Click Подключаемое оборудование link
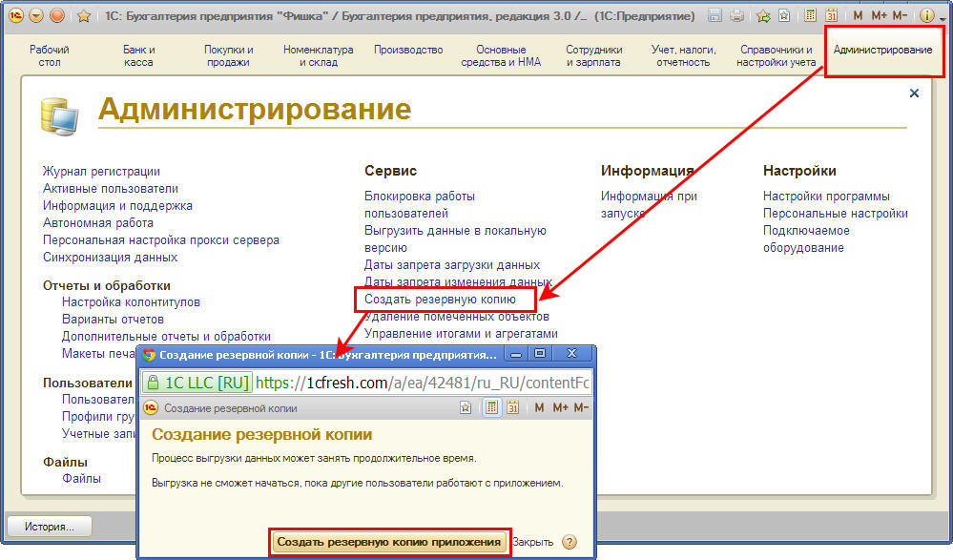The height and width of the screenshot is (560, 953). (x=806, y=239)
